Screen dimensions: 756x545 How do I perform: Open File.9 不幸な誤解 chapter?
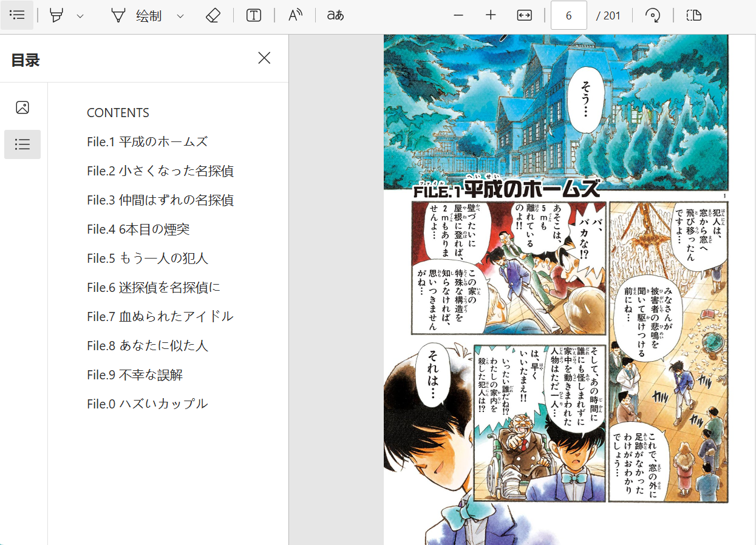pos(135,375)
